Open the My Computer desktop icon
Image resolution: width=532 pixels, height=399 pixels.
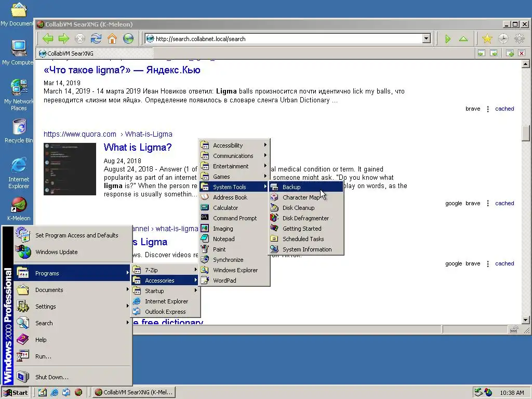click(x=19, y=52)
